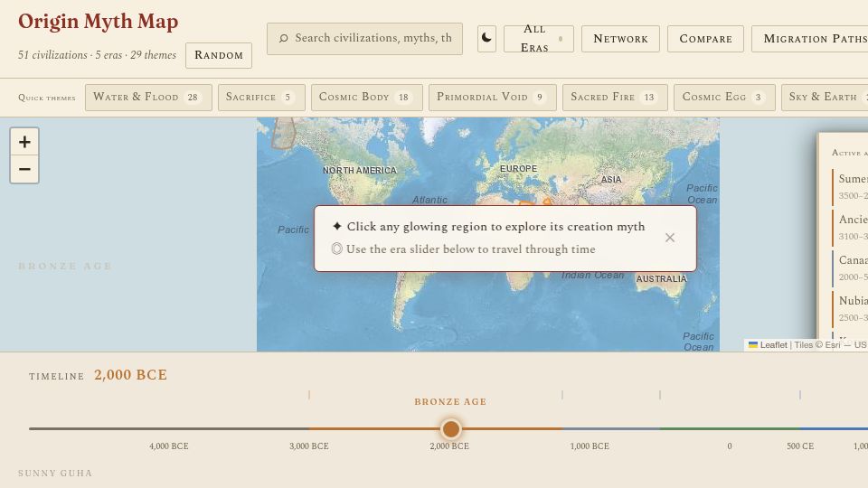Click the timeline slider handle
This screenshot has width=868, height=488.
coord(451,428)
